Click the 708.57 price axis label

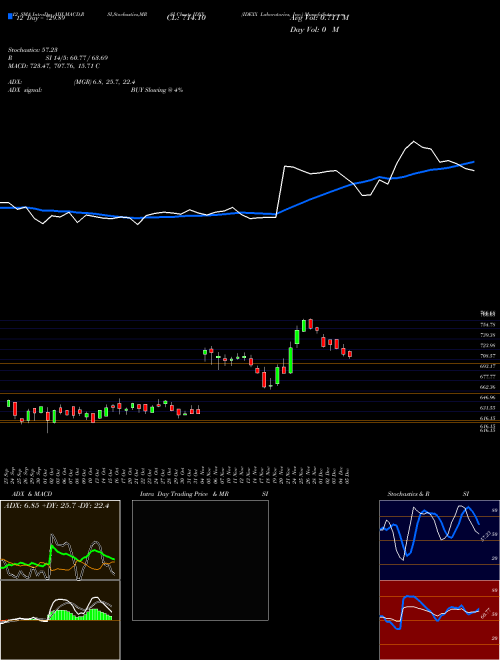tap(487, 356)
